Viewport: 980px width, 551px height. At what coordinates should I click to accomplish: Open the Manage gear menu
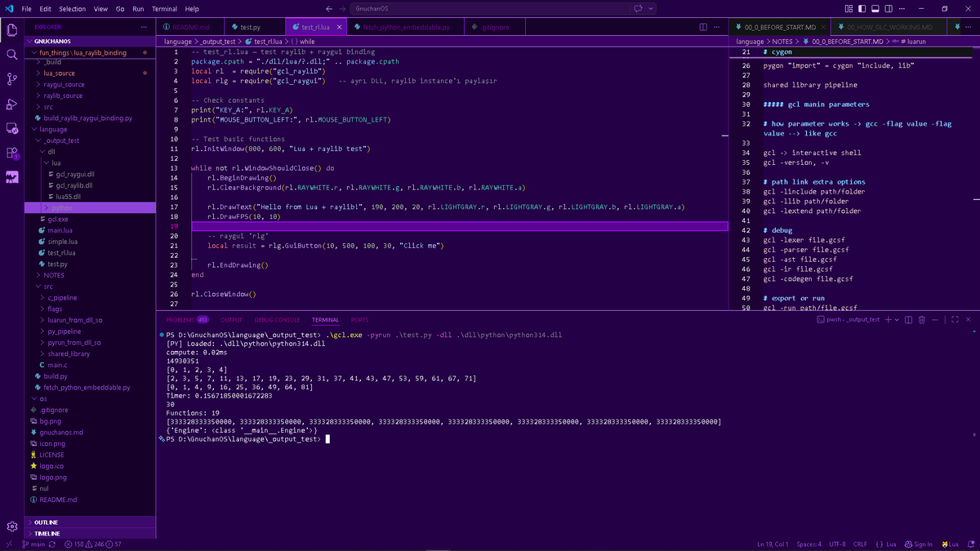pos(11,527)
